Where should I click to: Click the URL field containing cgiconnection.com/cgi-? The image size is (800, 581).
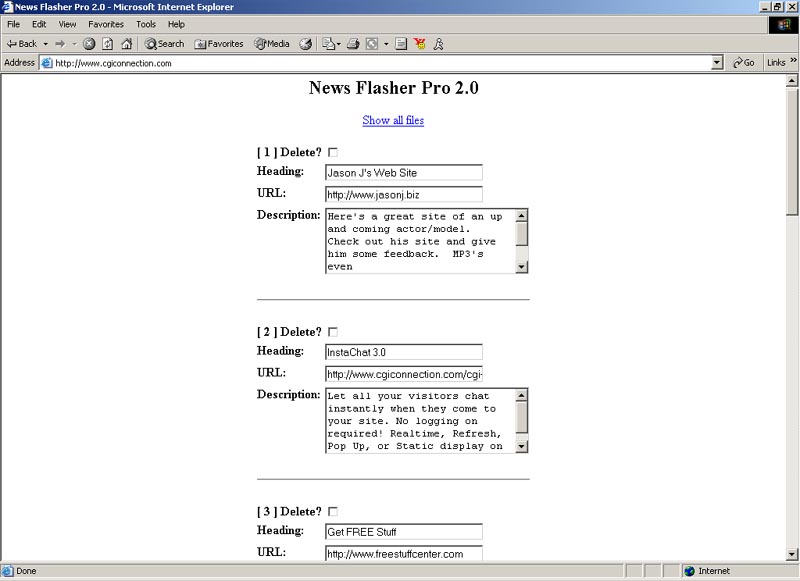(404, 374)
